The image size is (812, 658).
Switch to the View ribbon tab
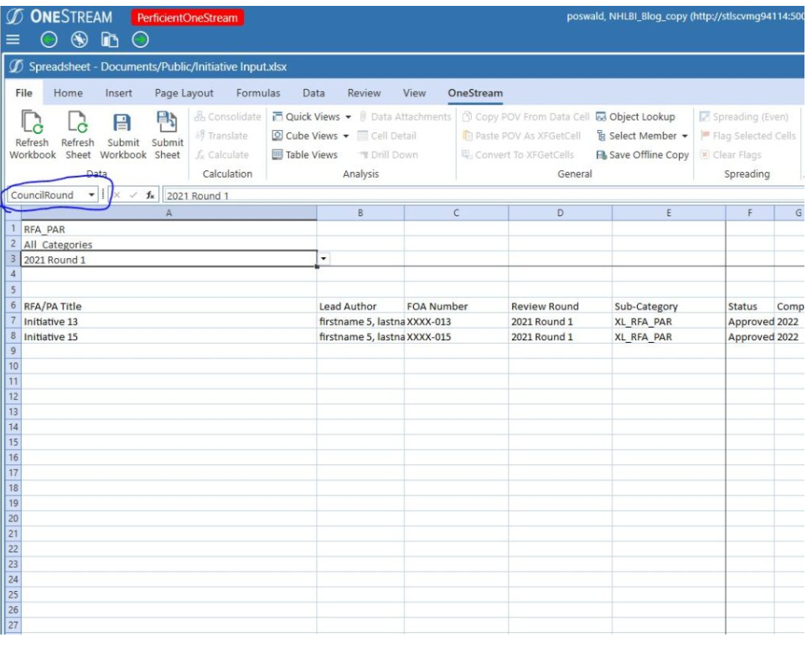pos(414,93)
